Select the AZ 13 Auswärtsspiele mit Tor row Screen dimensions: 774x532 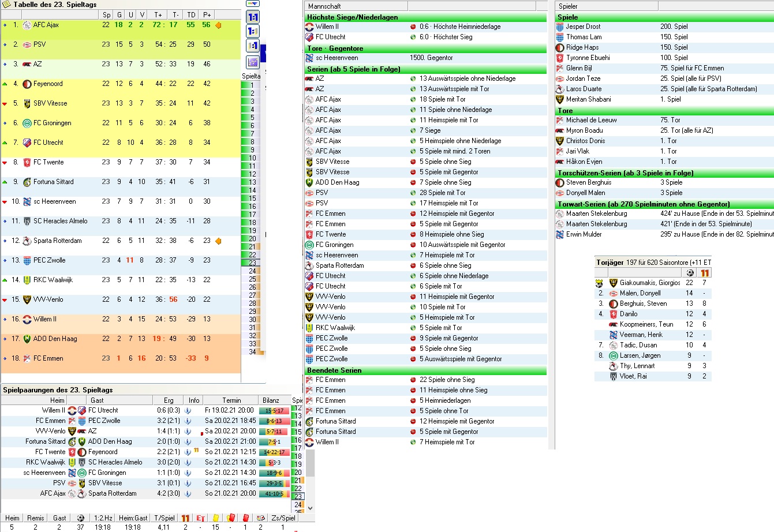(425, 89)
